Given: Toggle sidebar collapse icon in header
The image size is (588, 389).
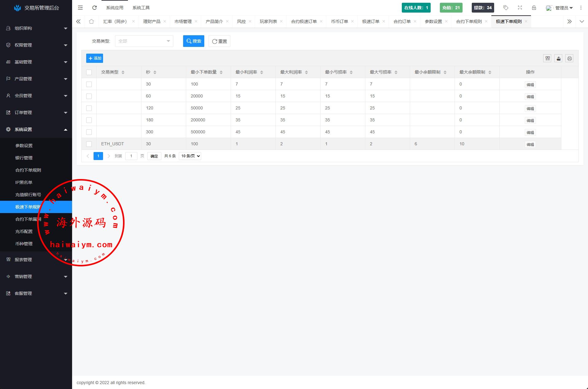Looking at the screenshot, I should point(80,8).
